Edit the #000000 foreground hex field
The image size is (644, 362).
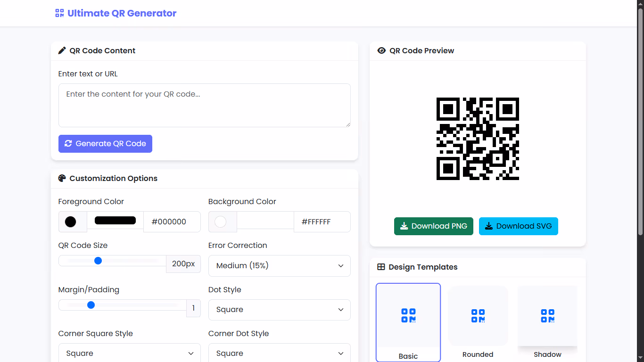point(172,222)
